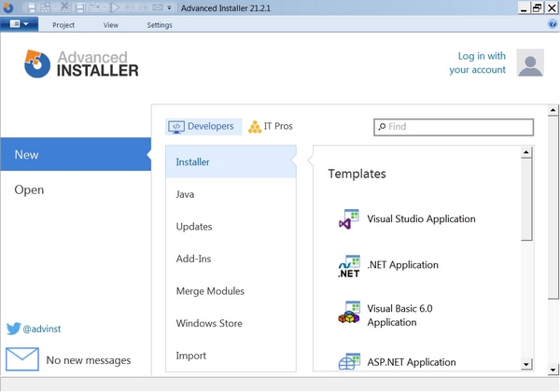The width and height of the screenshot is (560, 392).
Task: Click the Forward arrow icon in toolbar
Action: (143, 7)
